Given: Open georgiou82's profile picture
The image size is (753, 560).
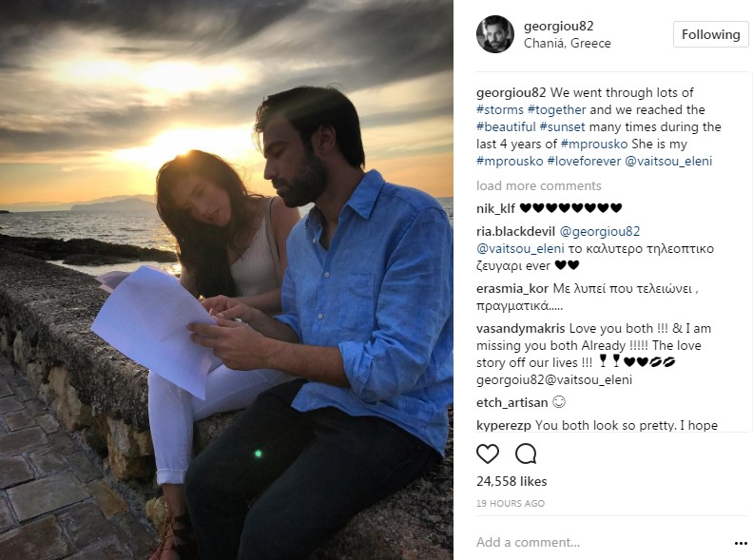Looking at the screenshot, I should (495, 34).
